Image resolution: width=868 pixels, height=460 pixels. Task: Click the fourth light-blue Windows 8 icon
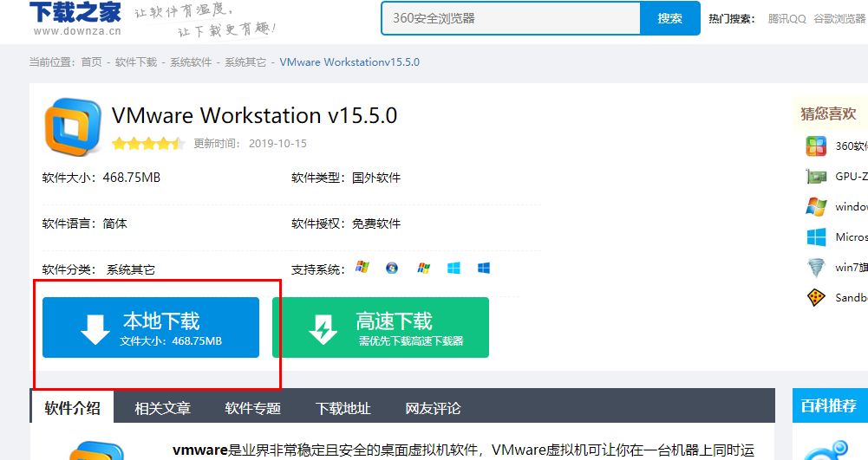pos(454,269)
